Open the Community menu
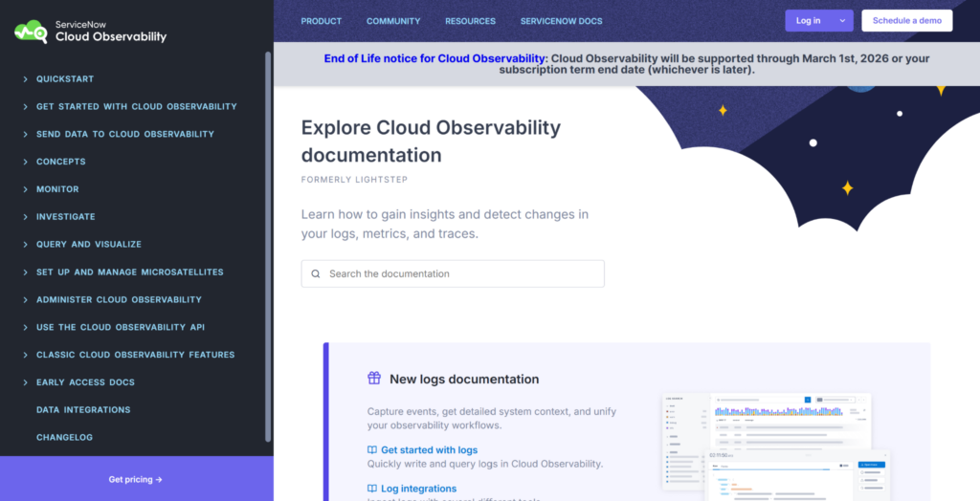The image size is (980, 501). [x=393, y=21]
